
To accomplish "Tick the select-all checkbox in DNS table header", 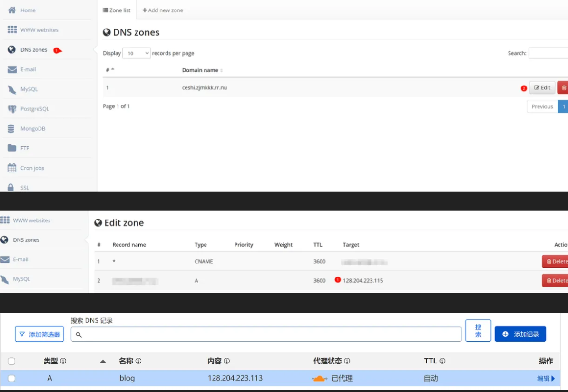I will pyautogui.click(x=11, y=362).
